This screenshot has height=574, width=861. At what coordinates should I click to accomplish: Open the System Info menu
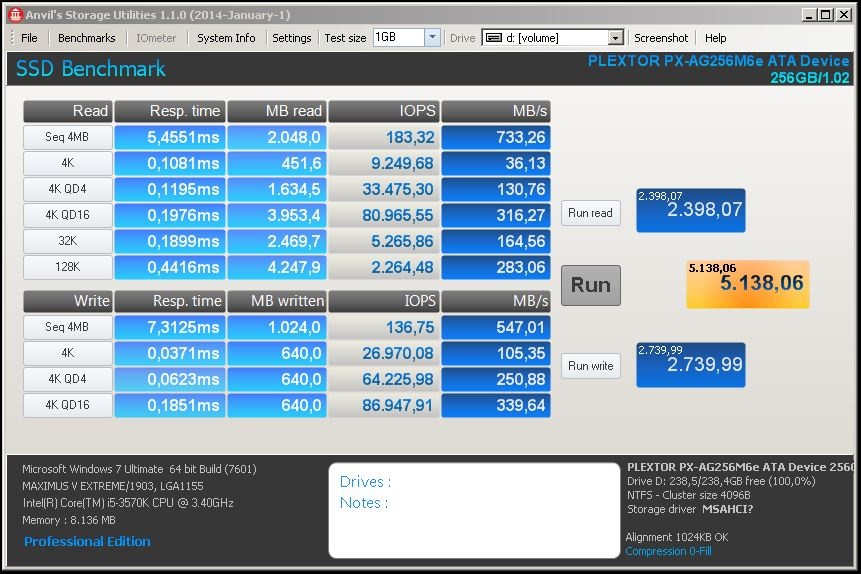click(x=226, y=38)
